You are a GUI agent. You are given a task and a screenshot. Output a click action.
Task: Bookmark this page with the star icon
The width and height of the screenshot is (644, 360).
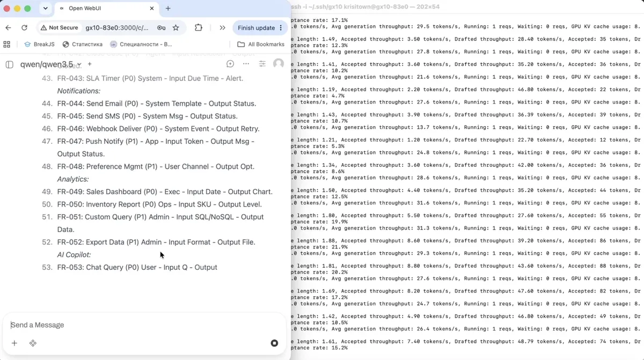[x=175, y=28]
